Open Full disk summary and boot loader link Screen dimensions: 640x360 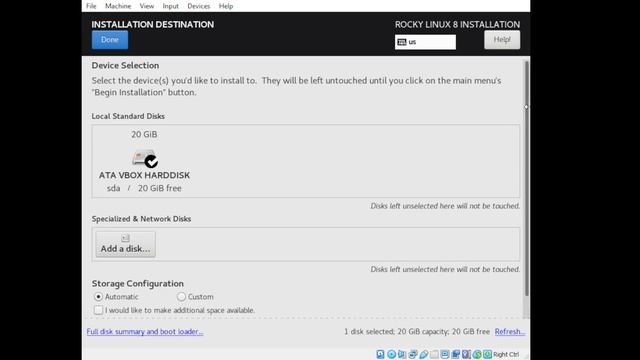click(x=145, y=331)
